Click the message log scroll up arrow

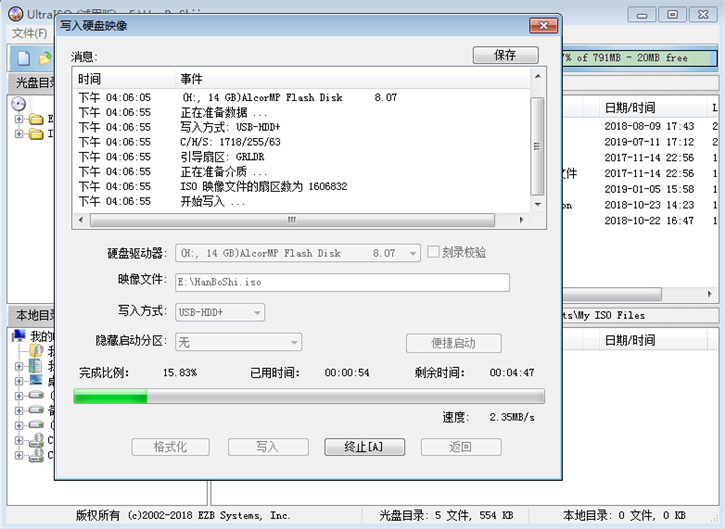pos(538,76)
